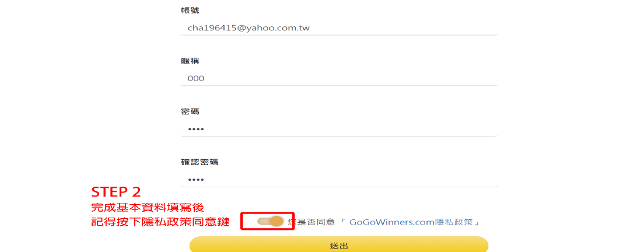This screenshot has width=644, height=252.
Task: Click the red 完成基本資料填寫後 instruction line
Action: (x=148, y=207)
